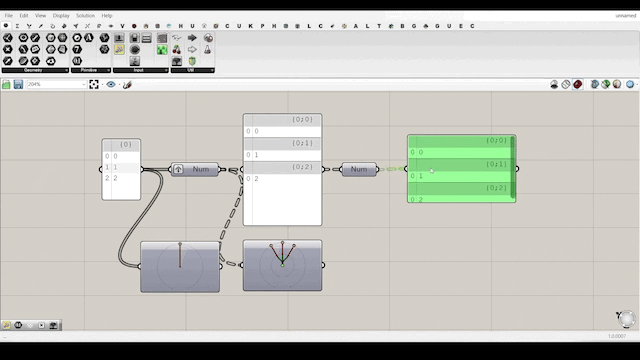640x360 pixels.
Task: Select the flask icon in Util panel
Action: tap(208, 50)
